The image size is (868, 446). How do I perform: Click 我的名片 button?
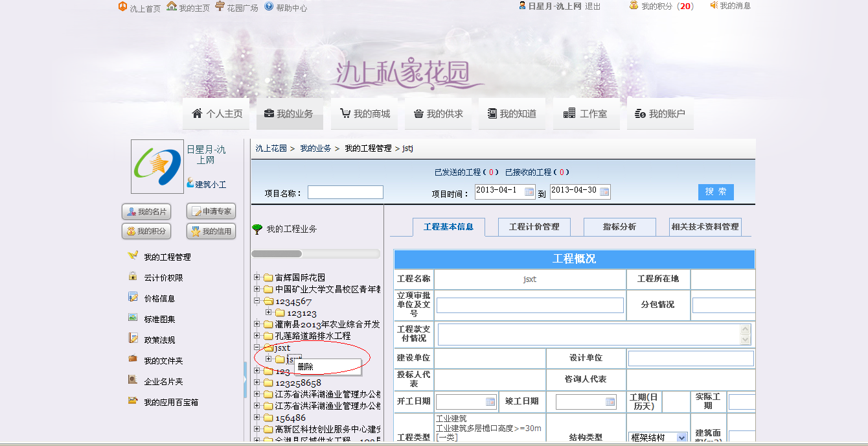146,212
